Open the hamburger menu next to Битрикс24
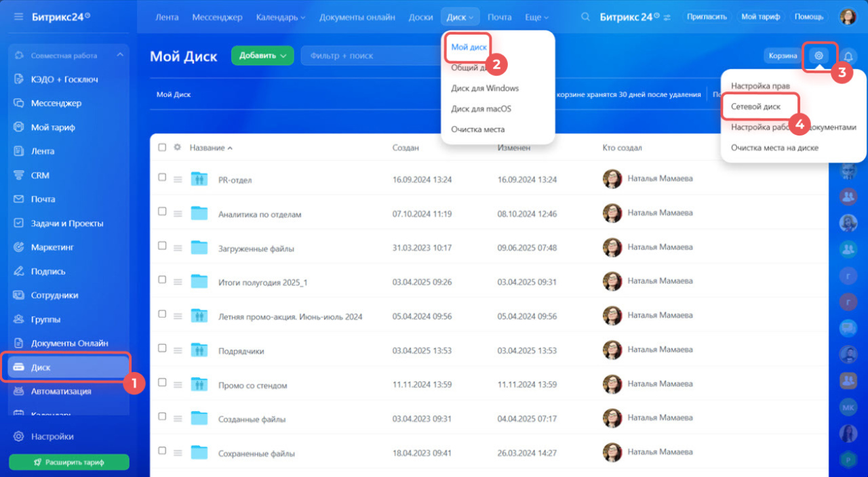Viewport: 868px width, 477px height. click(18, 16)
